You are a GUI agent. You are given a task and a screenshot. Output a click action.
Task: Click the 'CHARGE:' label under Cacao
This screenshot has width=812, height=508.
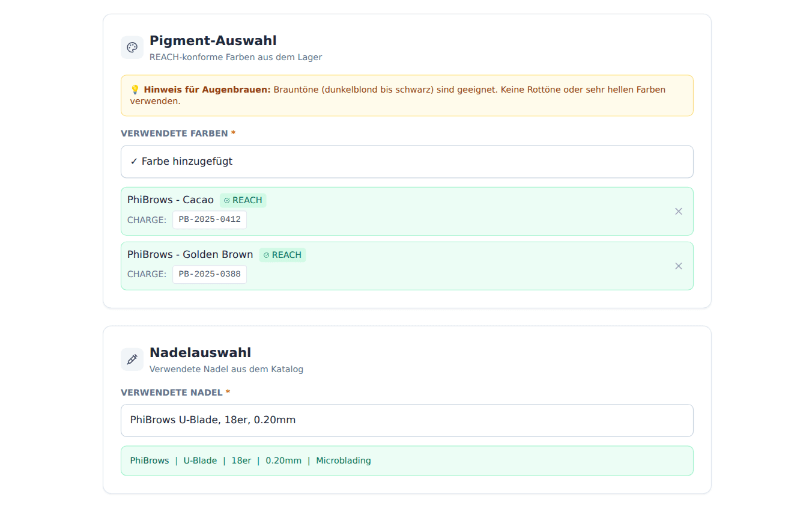147,220
